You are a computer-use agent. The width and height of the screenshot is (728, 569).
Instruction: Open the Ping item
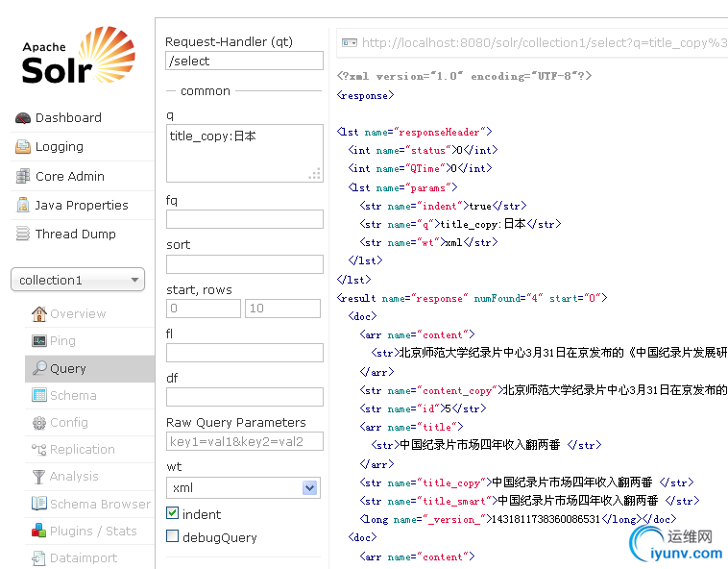pos(62,341)
